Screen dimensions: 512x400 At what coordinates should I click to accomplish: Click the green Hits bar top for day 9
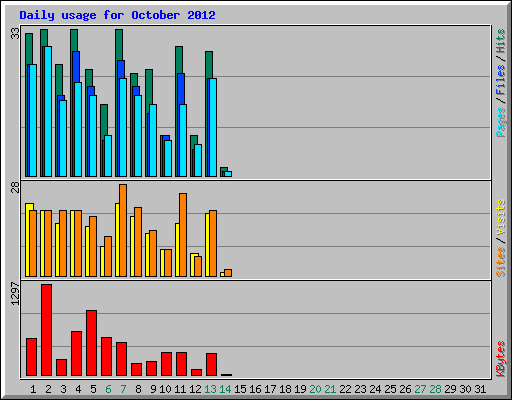click(x=149, y=87)
